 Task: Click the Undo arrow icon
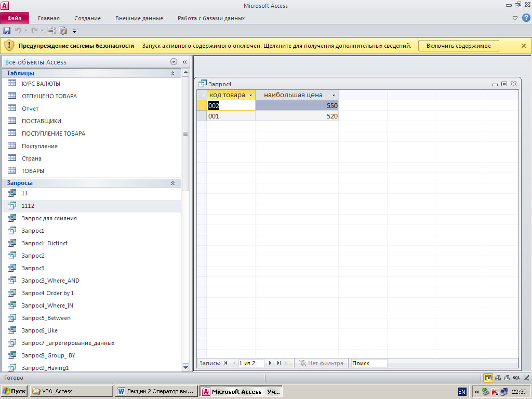click(18, 31)
